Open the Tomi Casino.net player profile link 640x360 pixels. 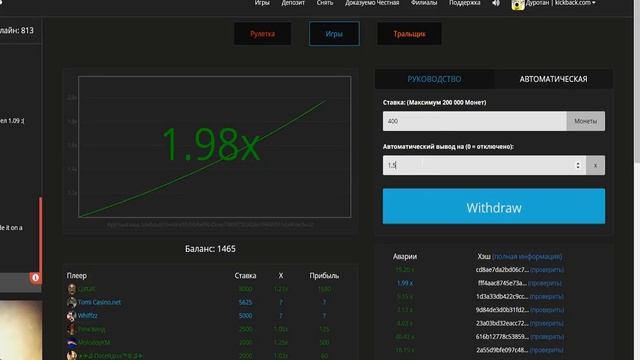(100, 302)
